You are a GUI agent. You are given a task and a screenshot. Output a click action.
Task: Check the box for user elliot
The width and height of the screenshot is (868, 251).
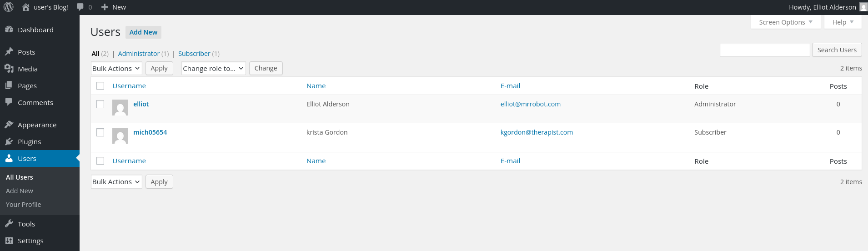coord(100,104)
